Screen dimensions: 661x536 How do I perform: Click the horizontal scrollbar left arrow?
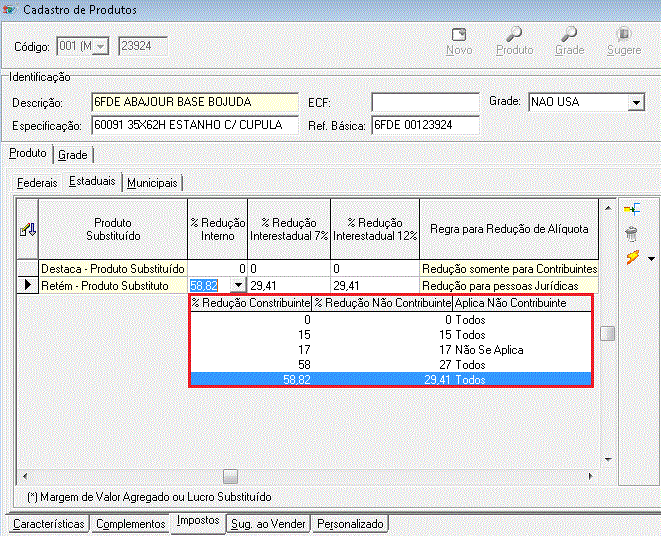point(25,476)
